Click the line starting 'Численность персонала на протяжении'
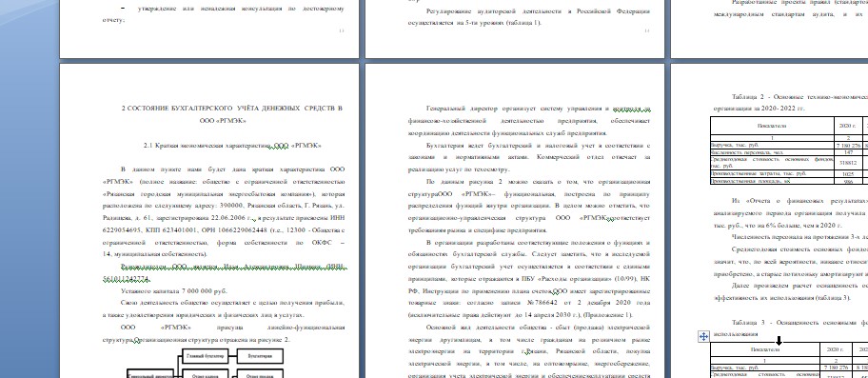 click(x=799, y=237)
